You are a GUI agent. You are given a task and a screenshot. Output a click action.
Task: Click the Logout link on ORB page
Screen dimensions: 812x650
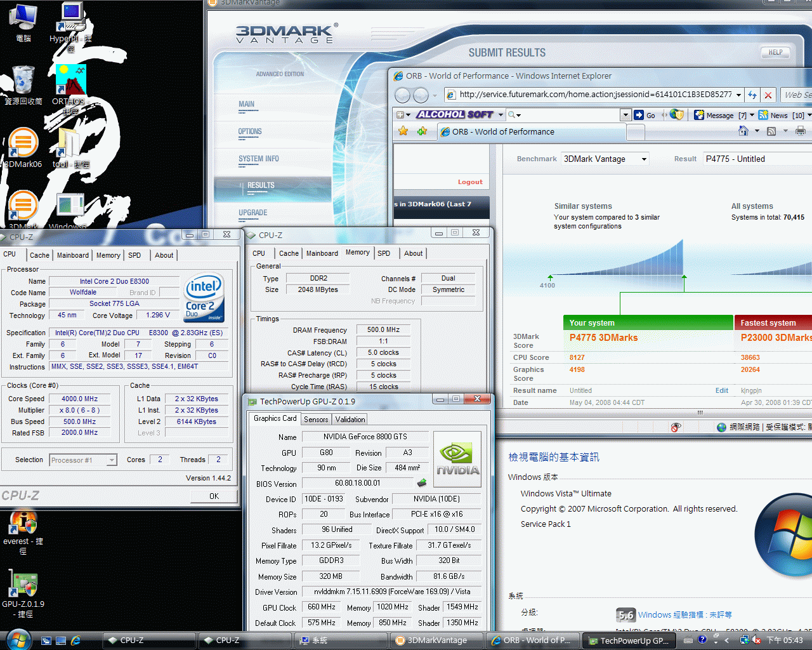[x=470, y=182]
